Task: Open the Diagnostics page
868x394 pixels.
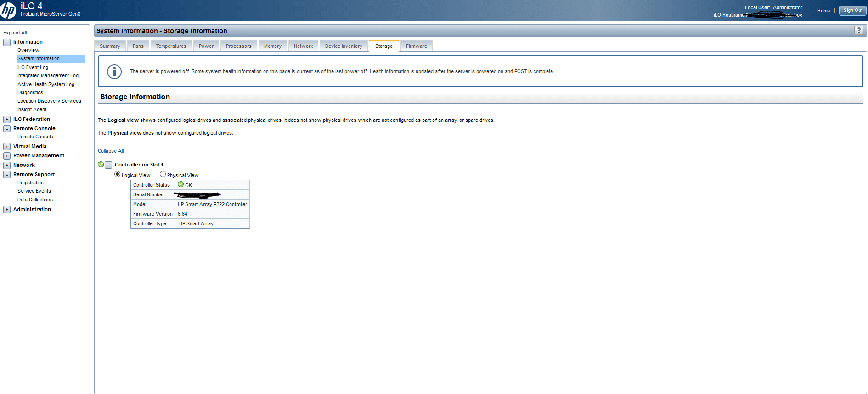Action: click(x=30, y=92)
